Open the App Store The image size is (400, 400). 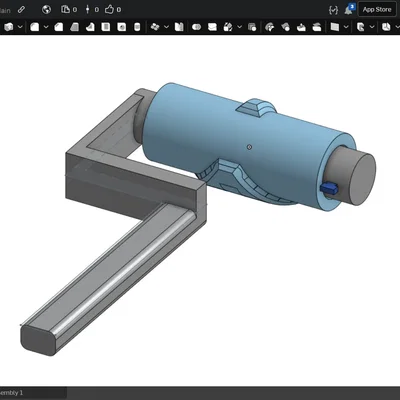[377, 9]
